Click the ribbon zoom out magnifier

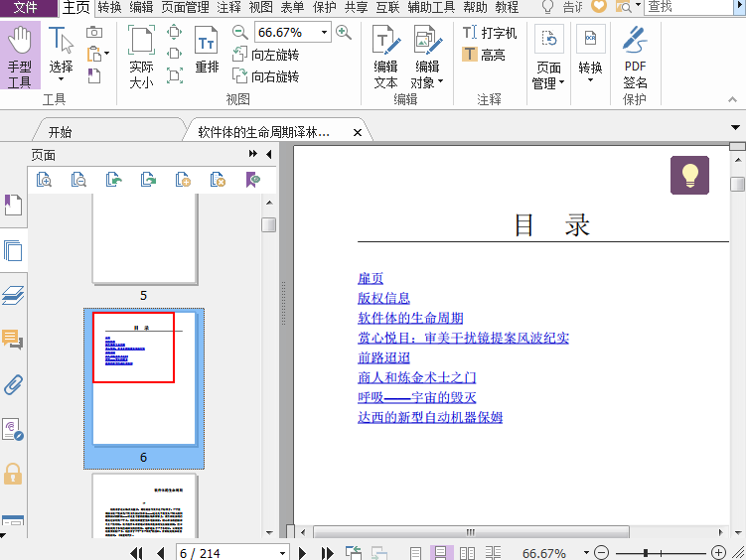point(239,33)
